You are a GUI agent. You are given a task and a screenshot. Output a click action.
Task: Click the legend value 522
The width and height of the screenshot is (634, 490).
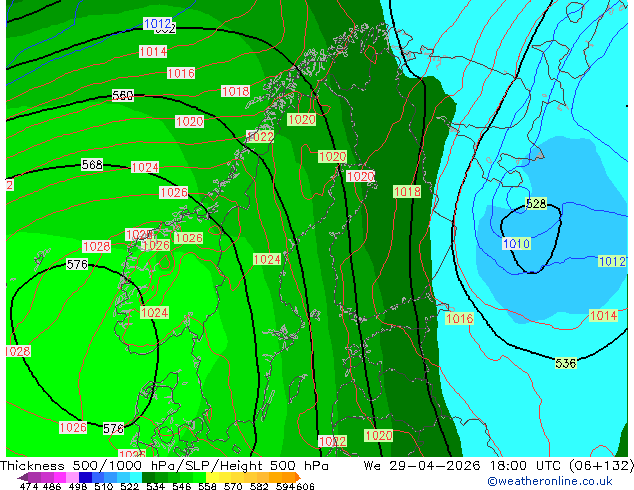(129, 486)
